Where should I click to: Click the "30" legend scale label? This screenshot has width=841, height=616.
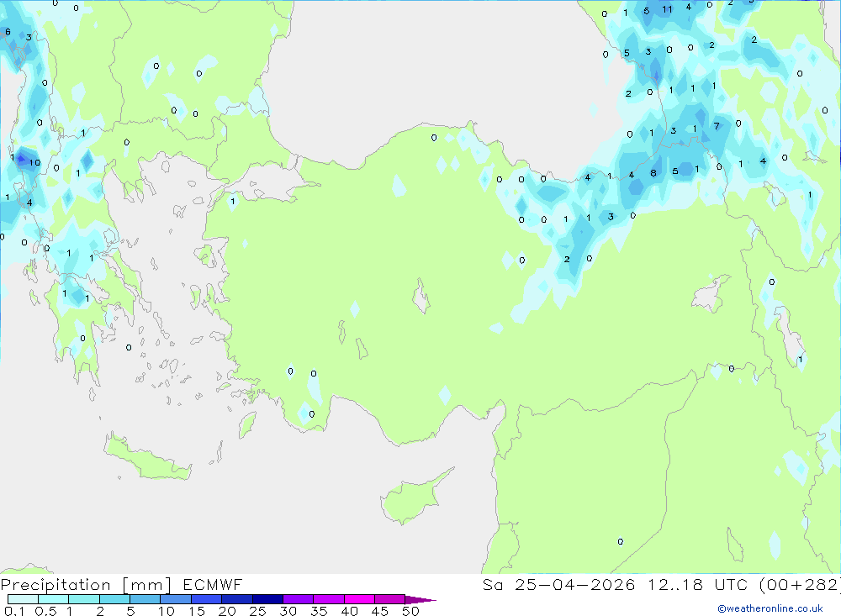[x=288, y=611]
